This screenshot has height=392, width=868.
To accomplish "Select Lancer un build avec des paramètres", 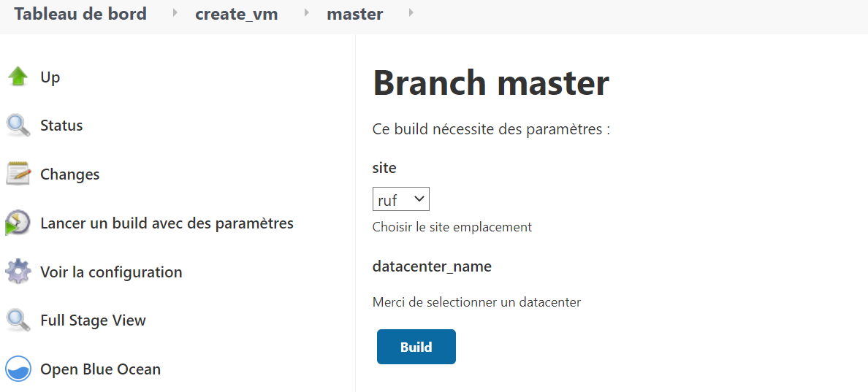I will tap(167, 223).
